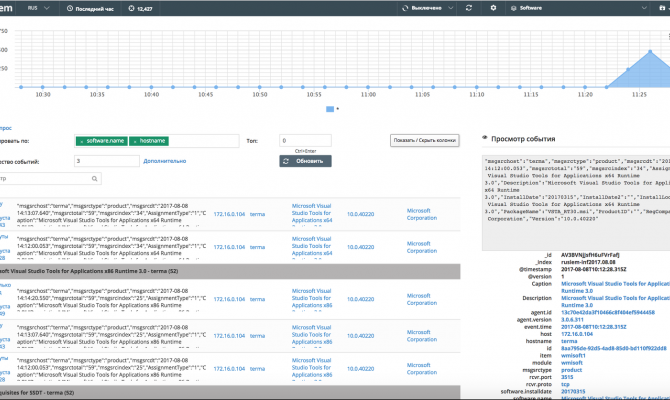Image resolution: width=670 pixels, height=400 pixels.
Task: Click software.installdate value 20170315
Action: [573, 391]
